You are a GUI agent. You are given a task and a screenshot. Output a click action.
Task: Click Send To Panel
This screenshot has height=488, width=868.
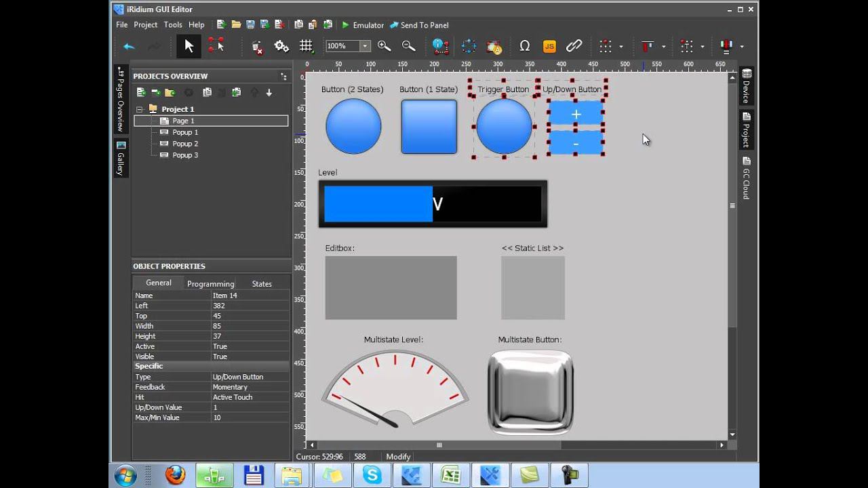419,25
